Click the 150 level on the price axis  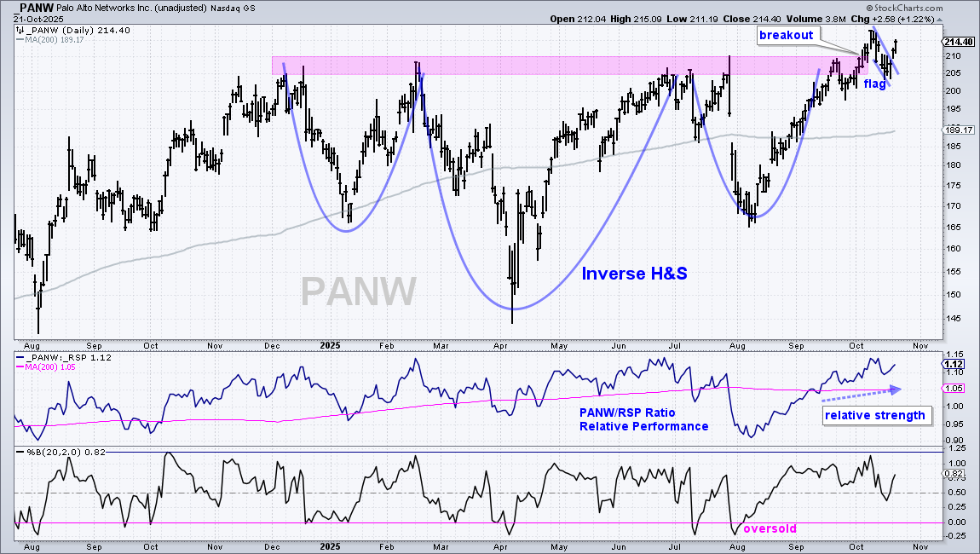pos(953,295)
